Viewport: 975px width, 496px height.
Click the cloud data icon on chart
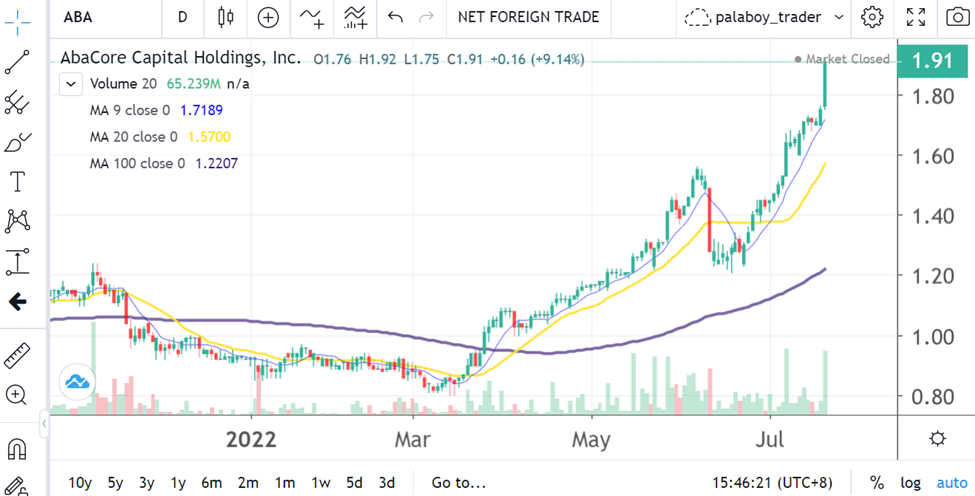coord(77,381)
